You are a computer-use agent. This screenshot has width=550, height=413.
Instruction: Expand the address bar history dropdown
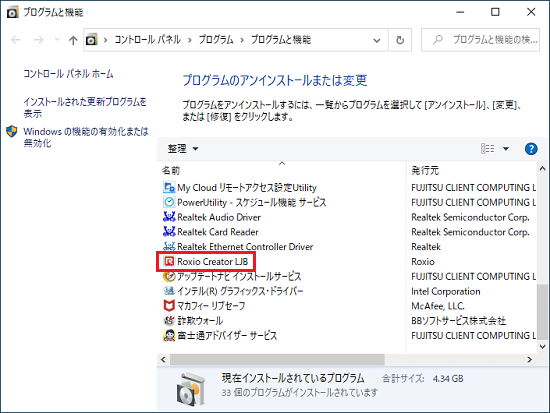[x=377, y=40]
